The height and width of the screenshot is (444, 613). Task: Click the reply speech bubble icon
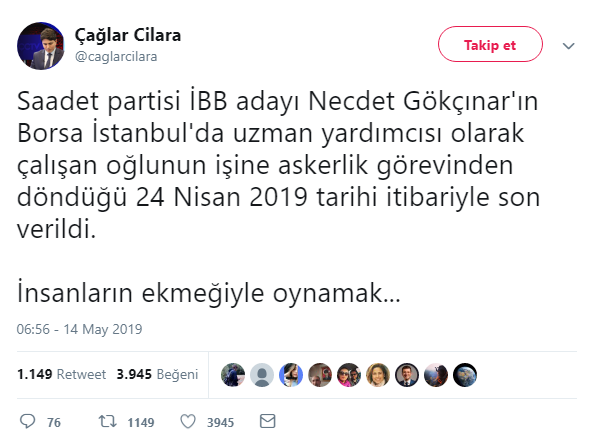click(x=28, y=422)
